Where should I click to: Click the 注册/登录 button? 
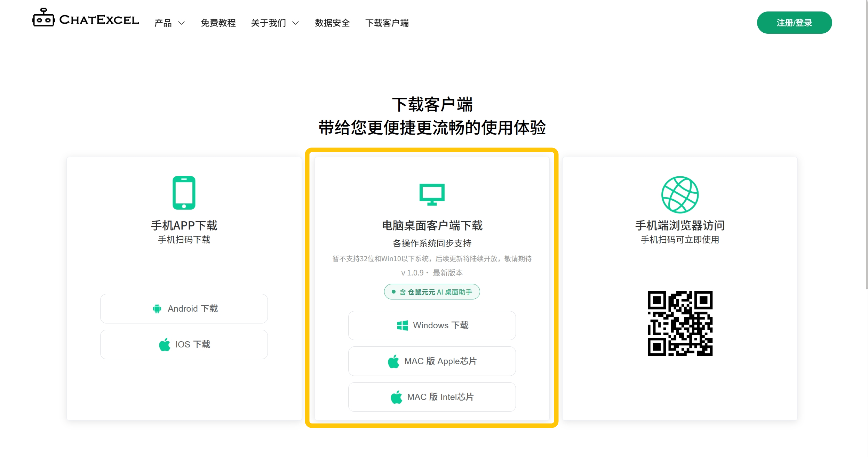(x=794, y=23)
